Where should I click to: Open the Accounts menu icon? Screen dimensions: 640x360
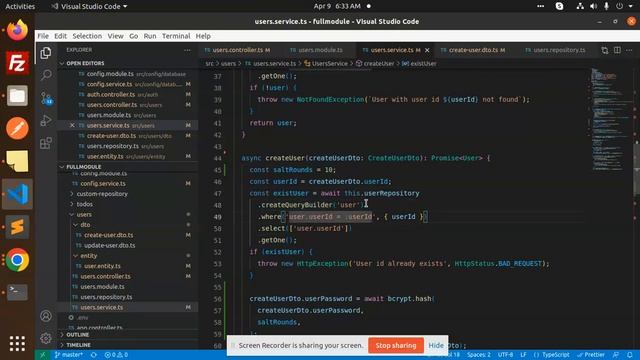click(x=46, y=316)
